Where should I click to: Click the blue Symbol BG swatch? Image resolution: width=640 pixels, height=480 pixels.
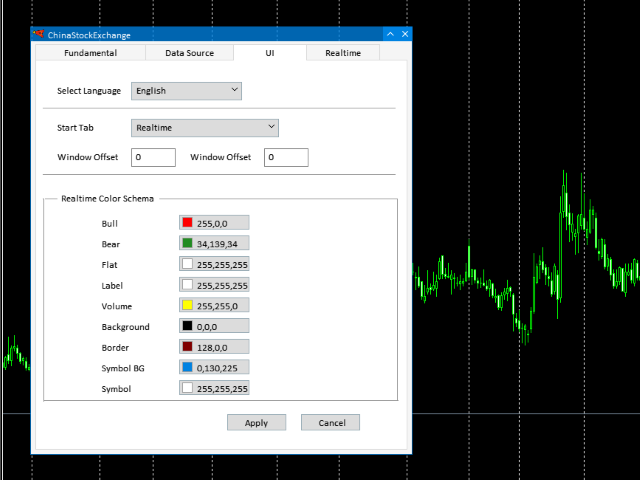click(x=187, y=368)
